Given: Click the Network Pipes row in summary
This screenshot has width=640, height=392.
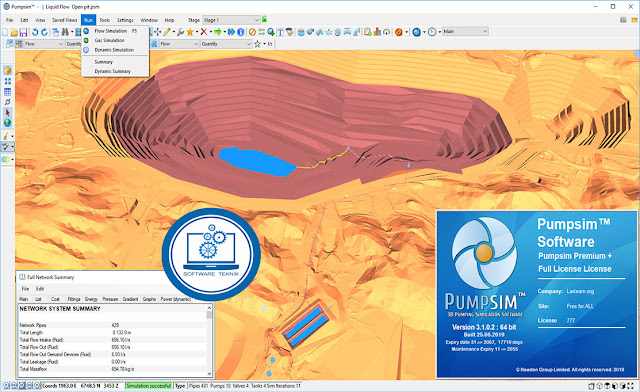Looking at the screenshot, I should pos(112,325).
